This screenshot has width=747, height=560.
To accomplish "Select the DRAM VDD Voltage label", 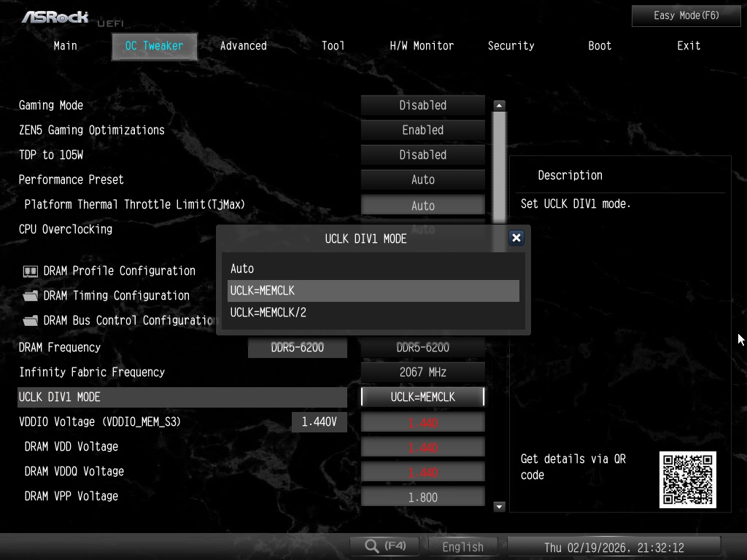I will click(x=71, y=447).
